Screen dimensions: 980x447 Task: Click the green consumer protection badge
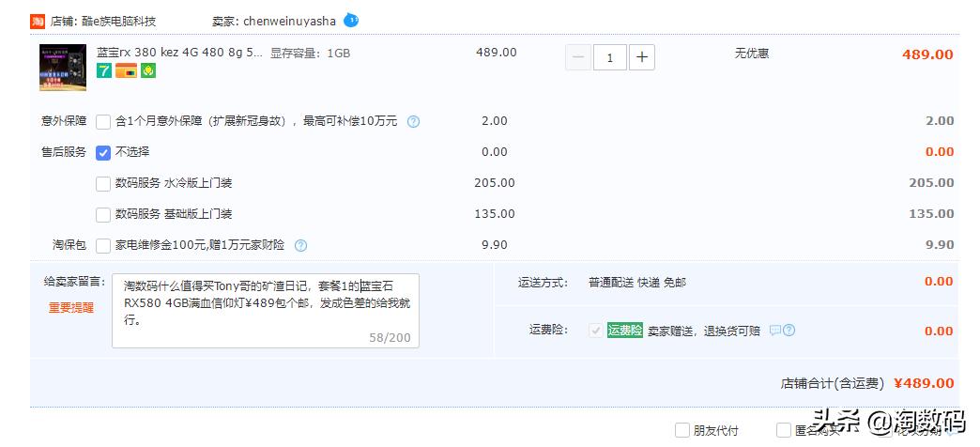[148, 70]
